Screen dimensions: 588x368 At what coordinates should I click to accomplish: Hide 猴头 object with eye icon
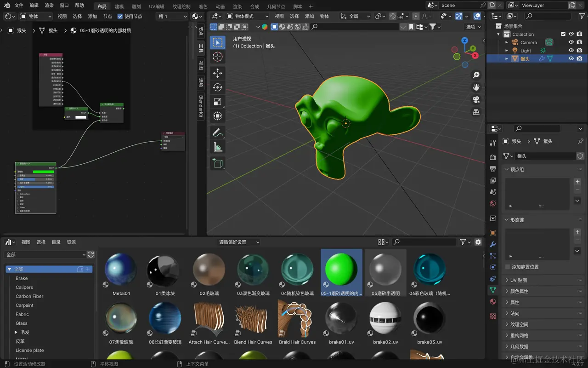pyautogui.click(x=571, y=58)
